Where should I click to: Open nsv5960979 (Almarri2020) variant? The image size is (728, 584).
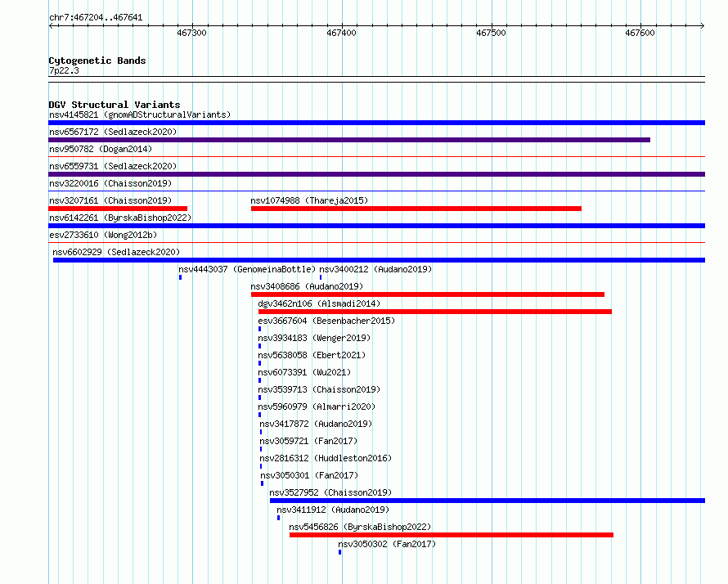tap(317, 407)
